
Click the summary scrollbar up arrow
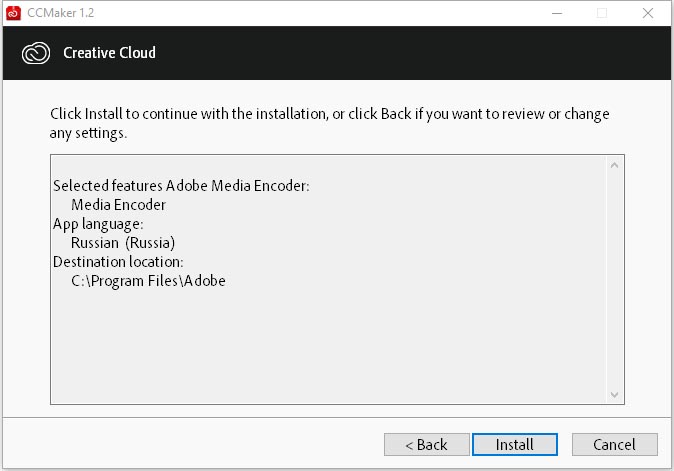tap(614, 165)
